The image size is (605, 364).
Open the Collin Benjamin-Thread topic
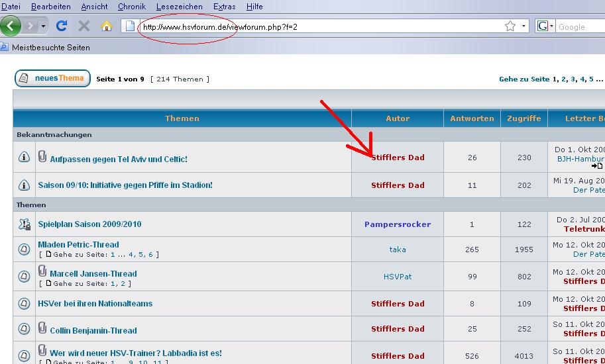click(93, 330)
